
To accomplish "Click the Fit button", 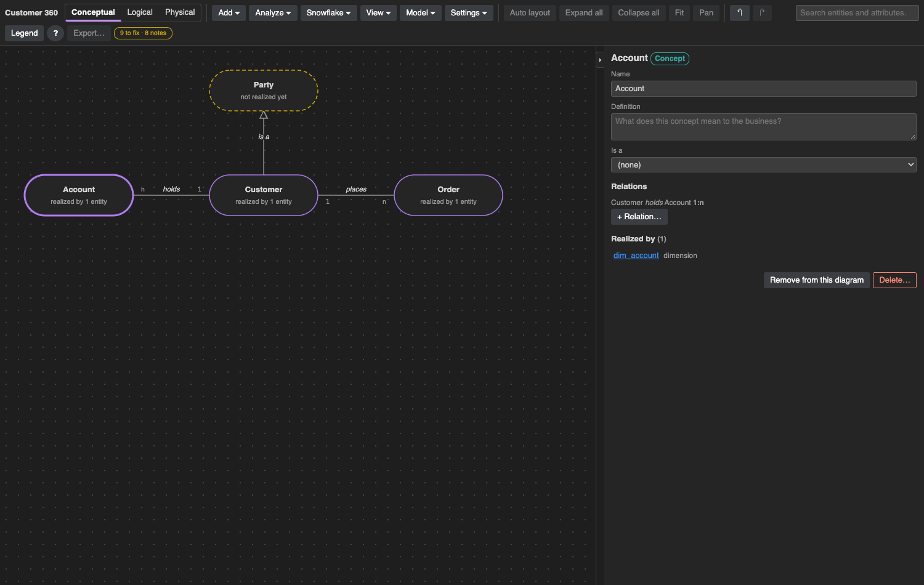I will (x=679, y=13).
